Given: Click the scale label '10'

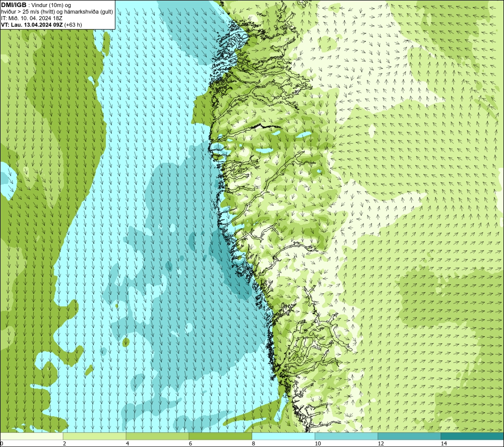Looking at the screenshot, I should coord(318,443).
